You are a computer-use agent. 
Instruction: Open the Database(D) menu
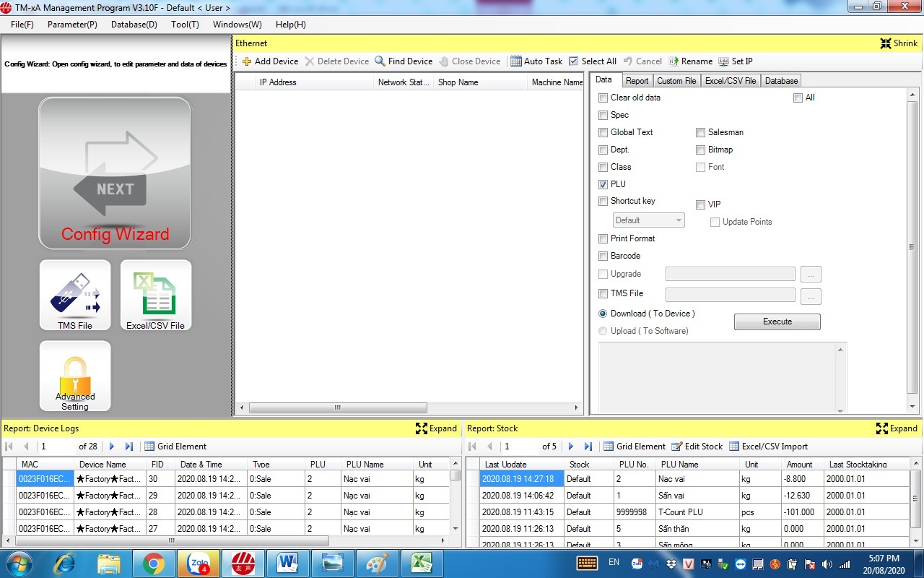pyautogui.click(x=134, y=25)
